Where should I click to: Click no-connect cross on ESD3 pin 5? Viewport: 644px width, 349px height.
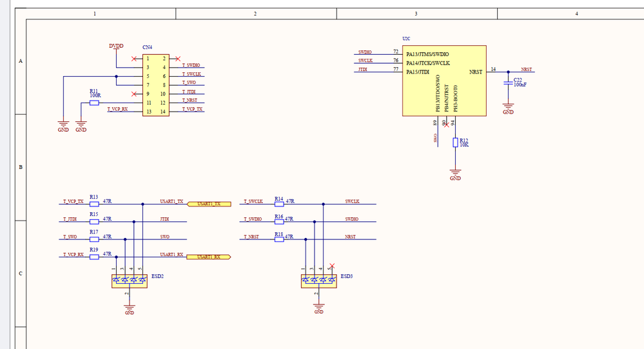(332, 266)
